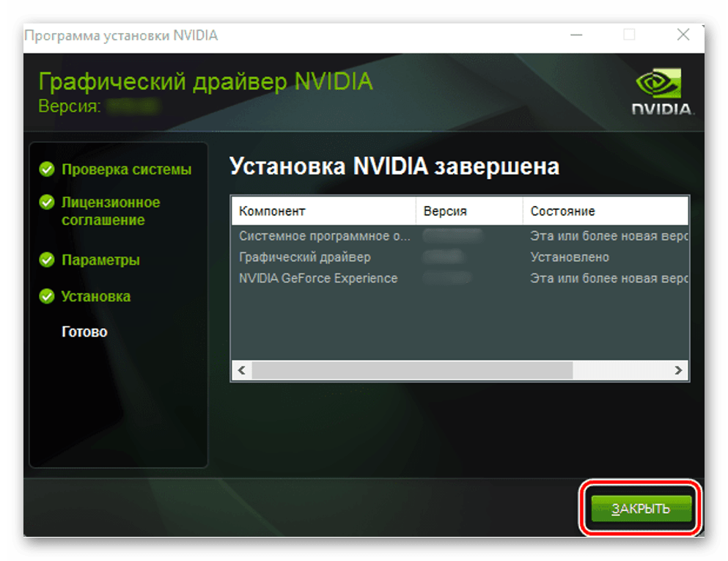Click the Установлено status cell
Screen dimensions: 728x561
[x=570, y=257]
